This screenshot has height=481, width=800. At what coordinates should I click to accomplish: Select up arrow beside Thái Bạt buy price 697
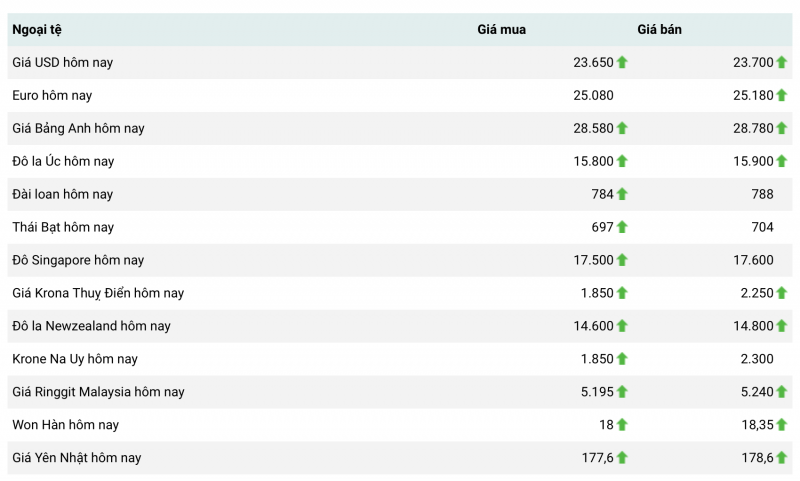click(x=622, y=227)
